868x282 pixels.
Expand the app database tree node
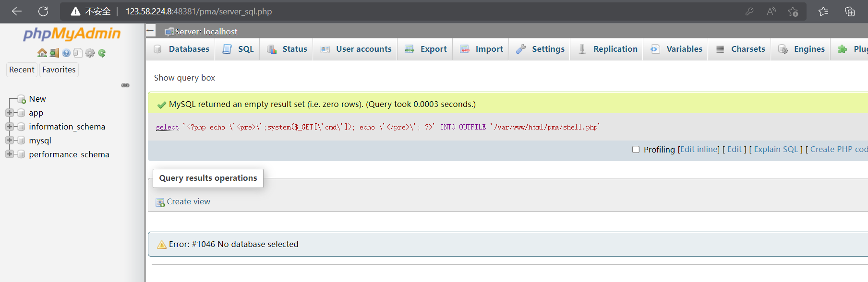tap(9, 113)
